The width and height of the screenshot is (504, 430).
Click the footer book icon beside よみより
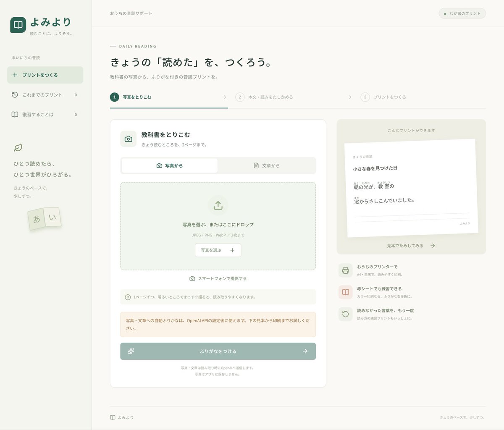click(x=113, y=417)
